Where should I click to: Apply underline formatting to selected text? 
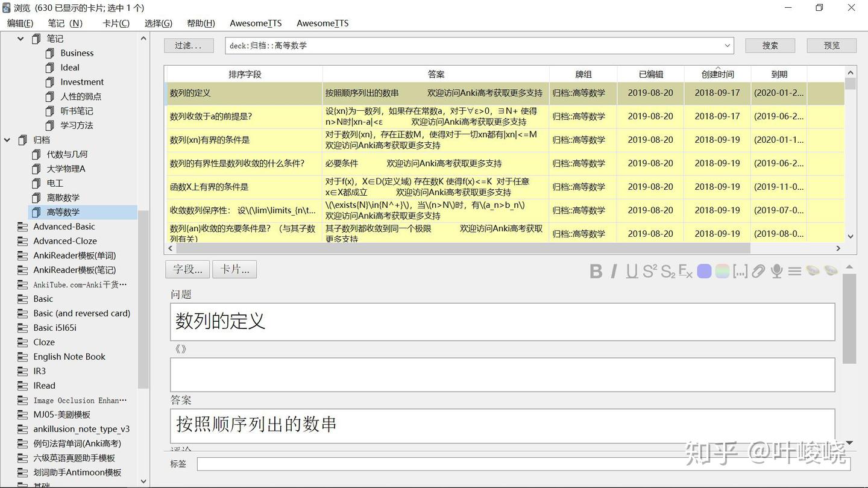coord(632,271)
